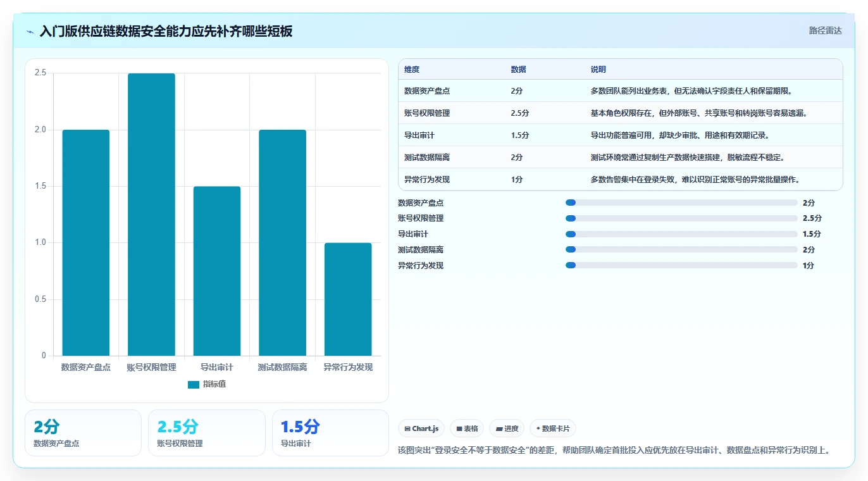868x481 pixels.
Task: Click the 表格 tag chip
Action: point(467,428)
